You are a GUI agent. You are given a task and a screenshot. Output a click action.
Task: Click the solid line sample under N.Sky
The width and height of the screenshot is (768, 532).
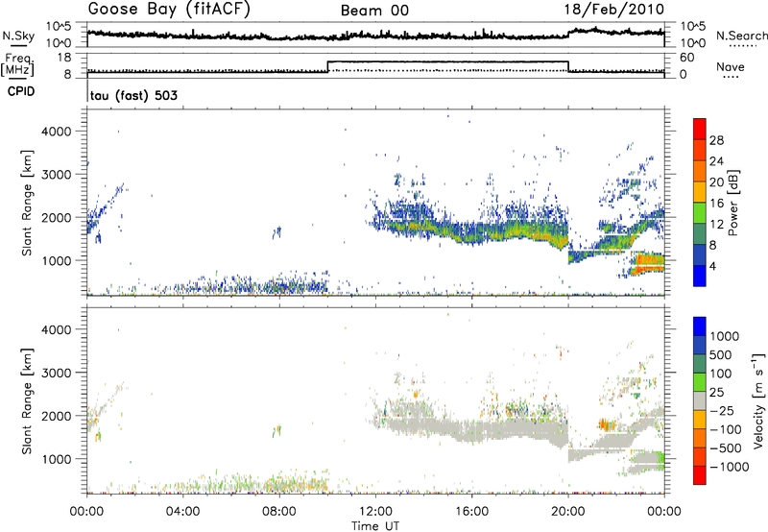pyautogui.click(x=18, y=46)
